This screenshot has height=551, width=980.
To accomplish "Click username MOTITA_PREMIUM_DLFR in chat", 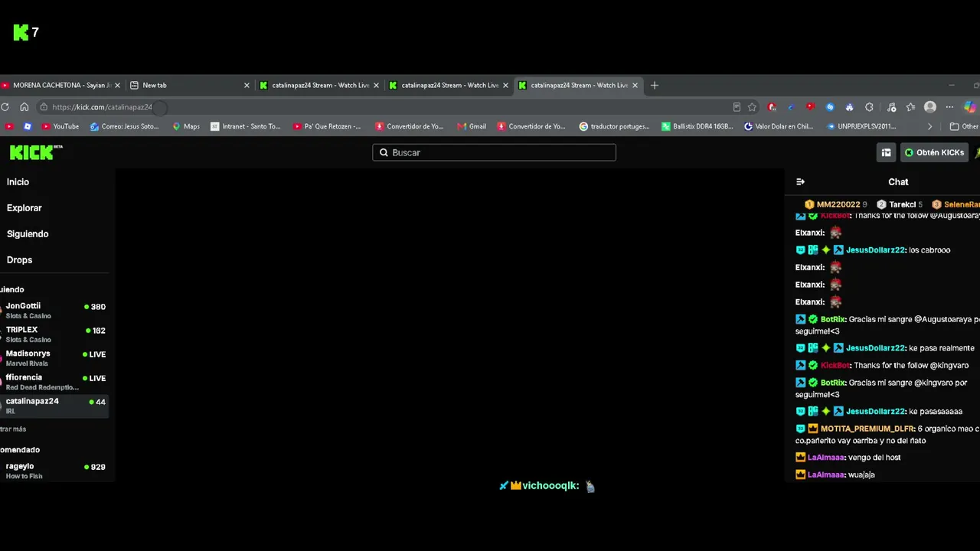I will coord(867,429).
